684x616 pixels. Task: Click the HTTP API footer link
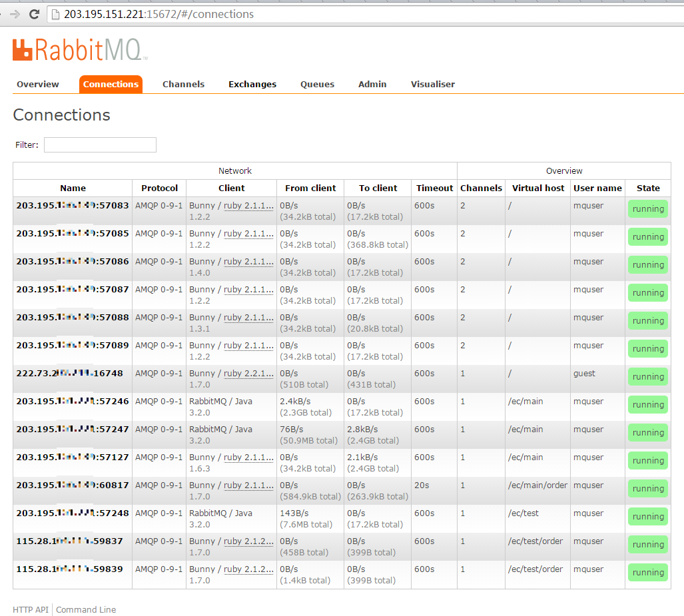tap(31, 609)
